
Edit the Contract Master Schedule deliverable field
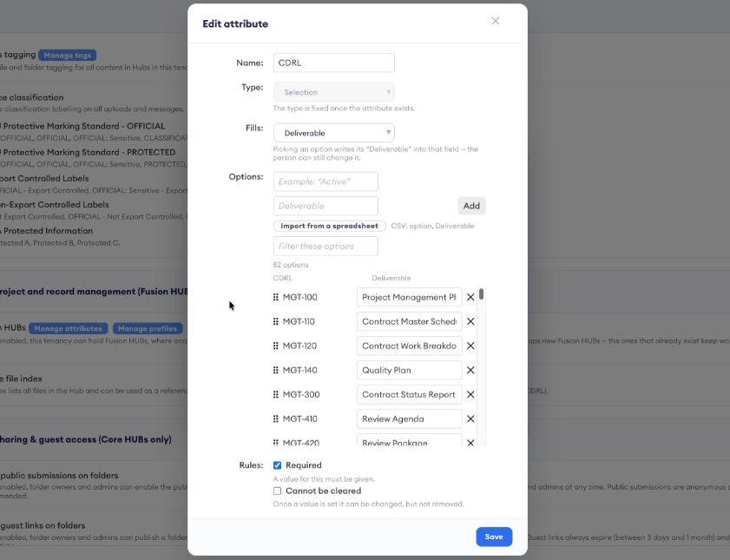tap(410, 321)
